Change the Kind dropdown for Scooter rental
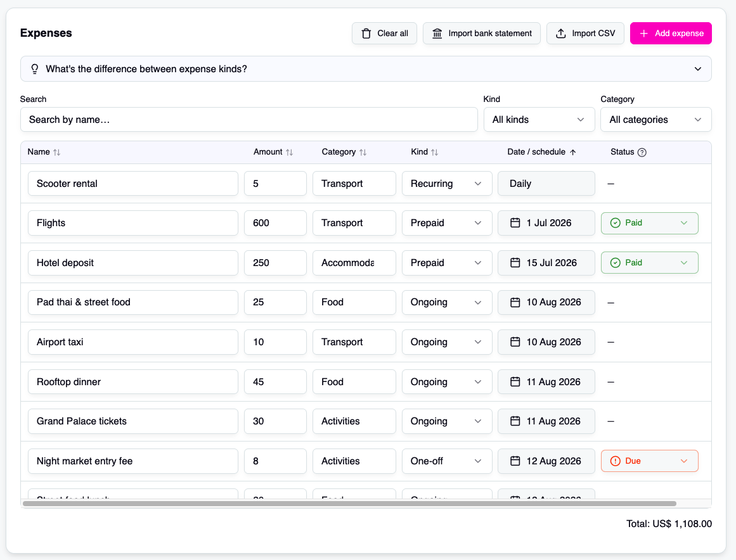 [x=447, y=183]
